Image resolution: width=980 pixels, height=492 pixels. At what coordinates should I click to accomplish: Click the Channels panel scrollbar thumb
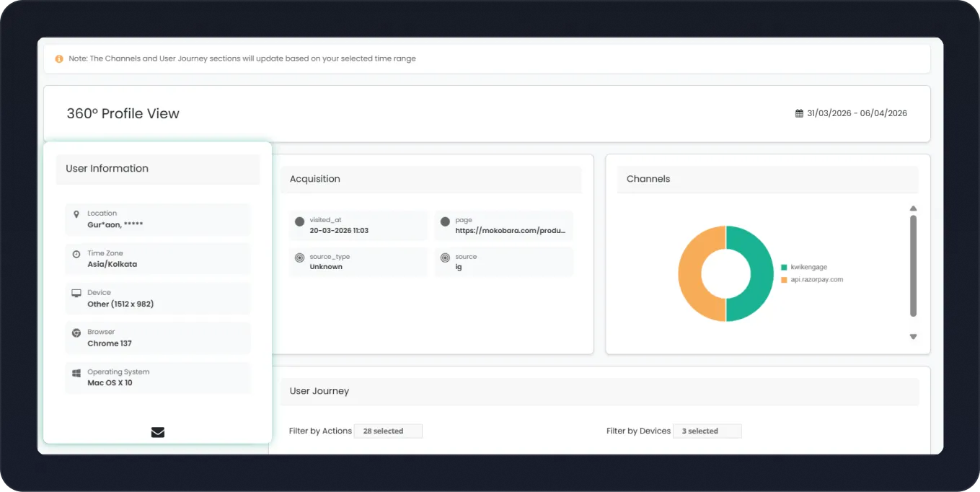click(x=914, y=265)
